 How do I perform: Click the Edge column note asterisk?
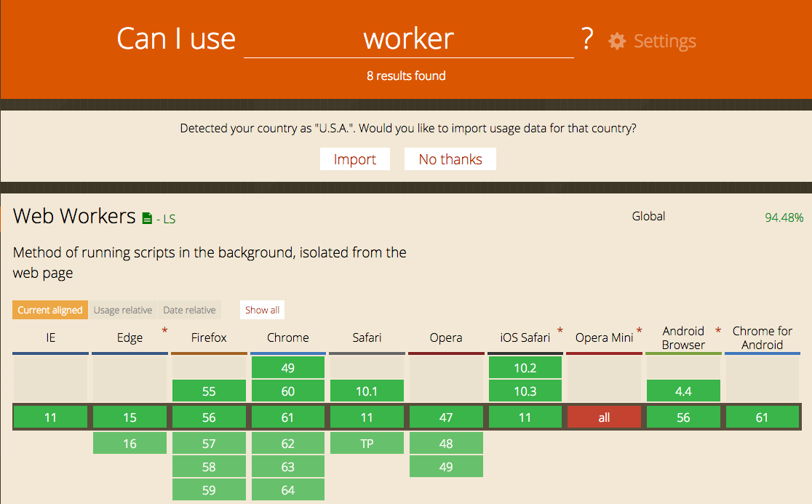[x=164, y=330]
